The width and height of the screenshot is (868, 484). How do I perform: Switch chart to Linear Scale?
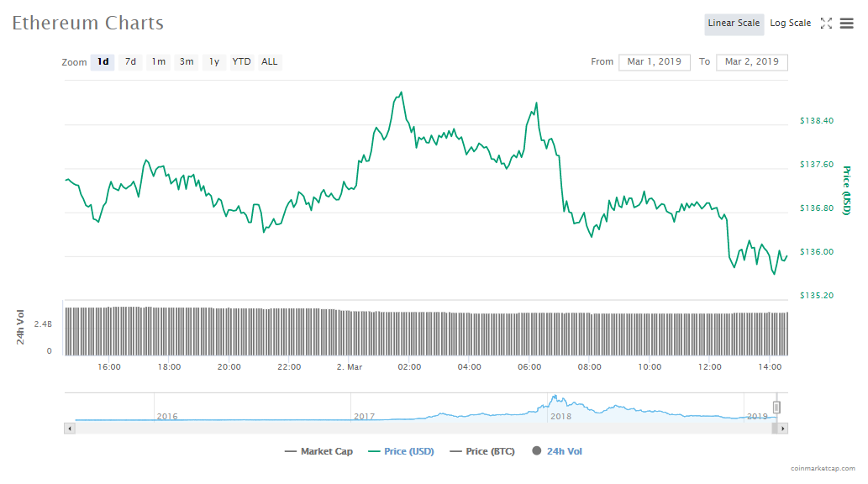(x=734, y=24)
